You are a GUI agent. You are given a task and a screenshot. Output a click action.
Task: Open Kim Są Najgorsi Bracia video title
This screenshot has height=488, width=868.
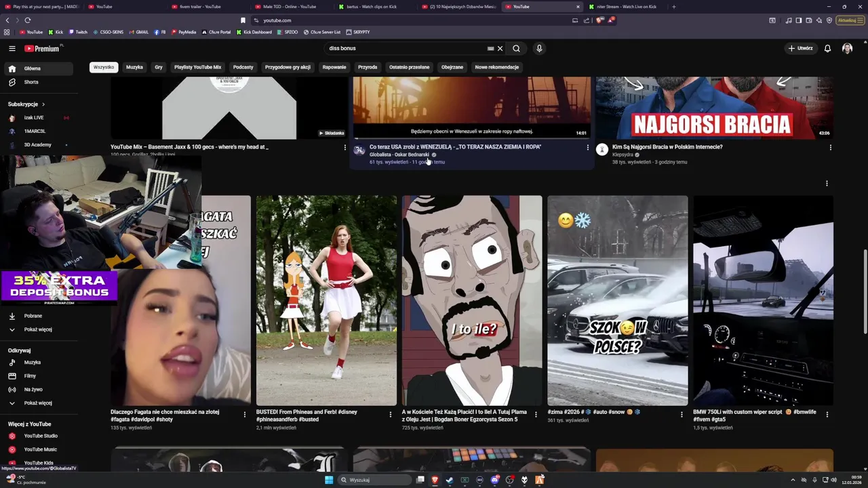click(667, 147)
